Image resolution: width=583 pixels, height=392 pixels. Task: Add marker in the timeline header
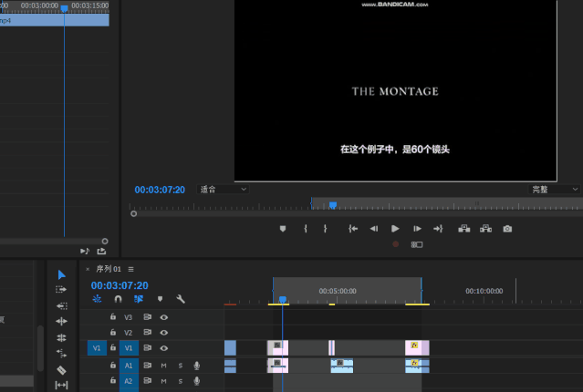(160, 299)
